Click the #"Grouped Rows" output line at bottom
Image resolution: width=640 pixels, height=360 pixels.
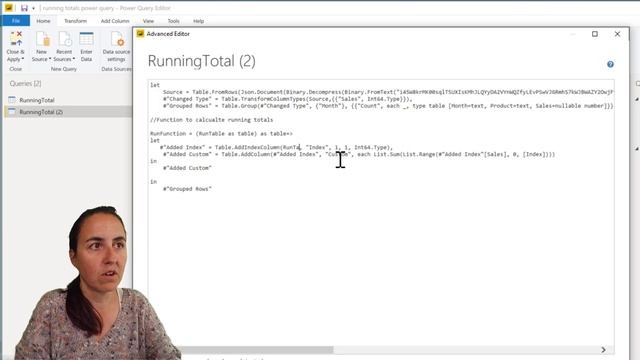point(187,189)
